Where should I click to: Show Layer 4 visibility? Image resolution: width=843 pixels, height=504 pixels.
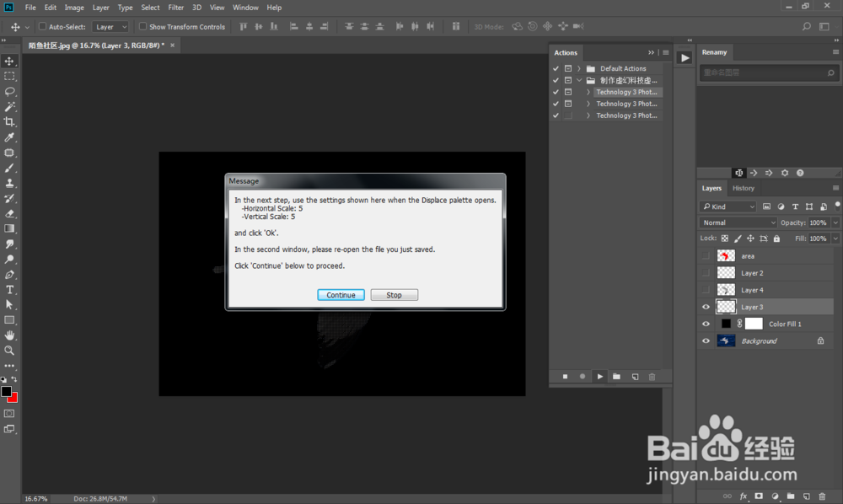coord(706,290)
